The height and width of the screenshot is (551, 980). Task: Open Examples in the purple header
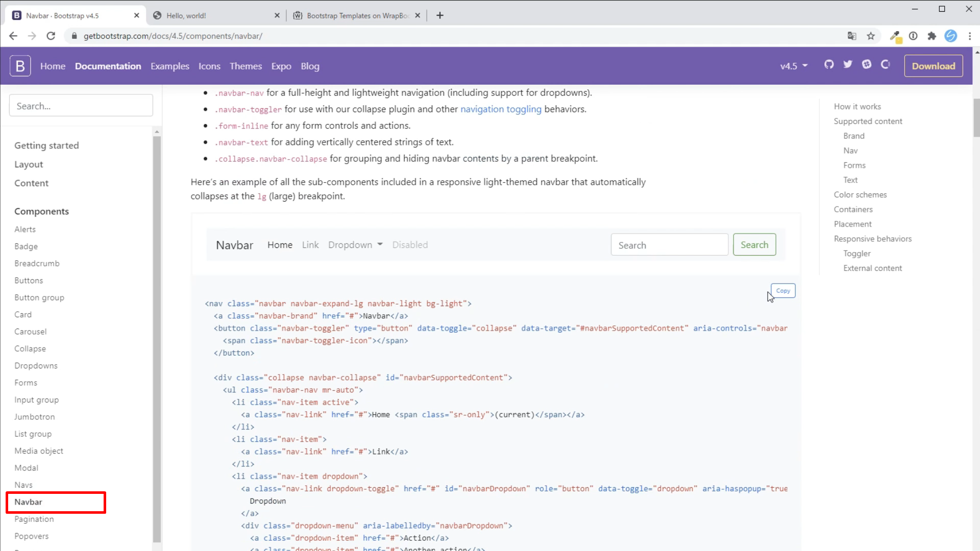[x=169, y=66]
